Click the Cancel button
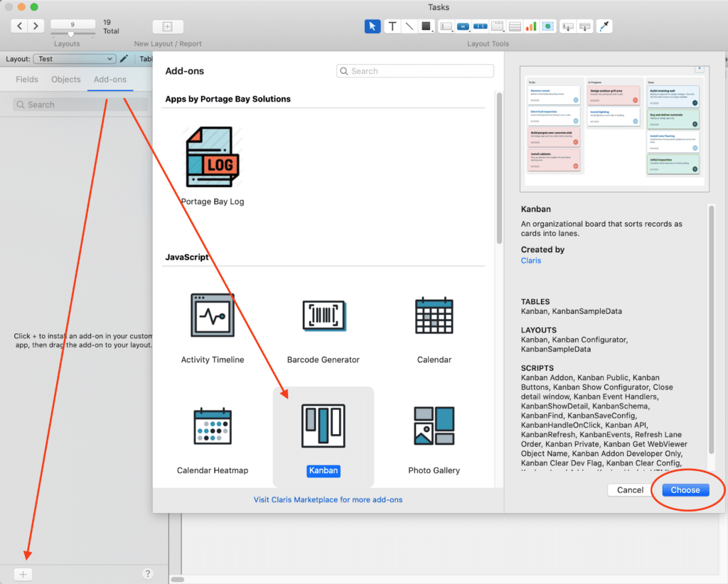 click(x=630, y=490)
